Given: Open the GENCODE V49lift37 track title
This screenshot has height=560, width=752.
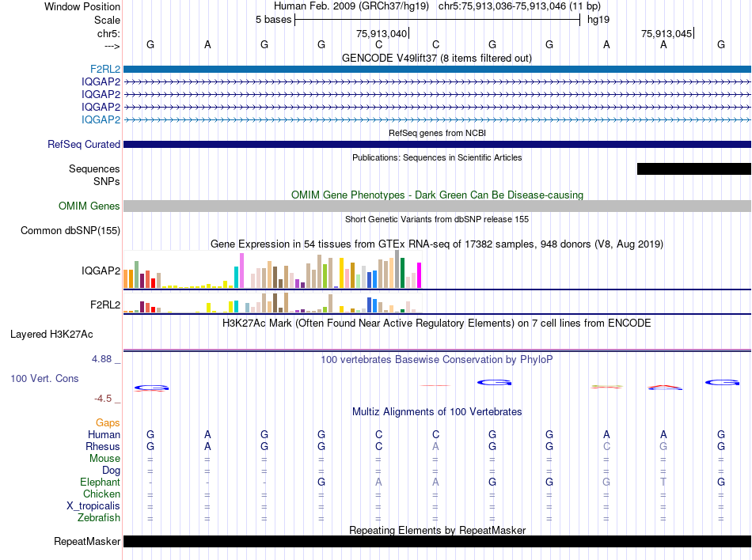Looking at the screenshot, I should point(437,59).
